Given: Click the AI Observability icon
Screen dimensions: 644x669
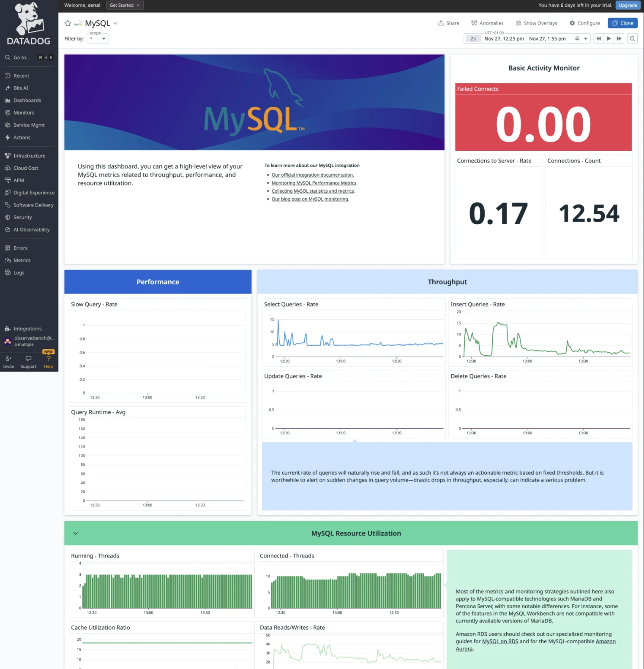Looking at the screenshot, I should 8,229.
